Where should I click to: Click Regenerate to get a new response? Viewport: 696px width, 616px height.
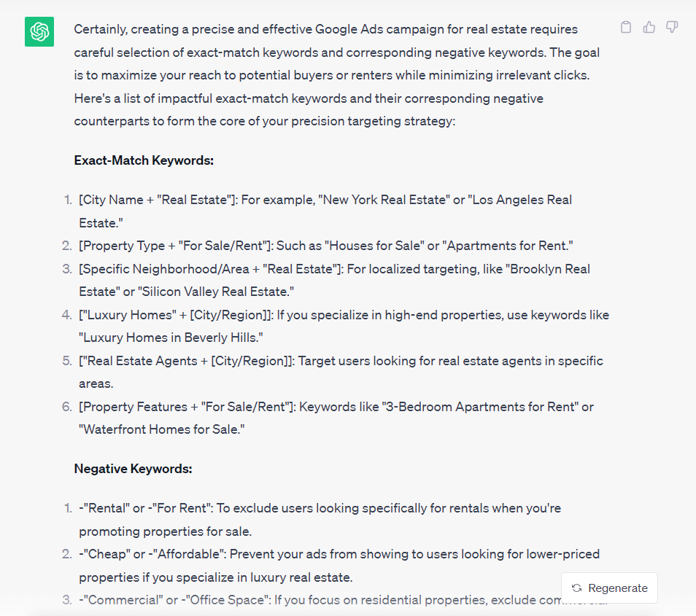(x=609, y=588)
